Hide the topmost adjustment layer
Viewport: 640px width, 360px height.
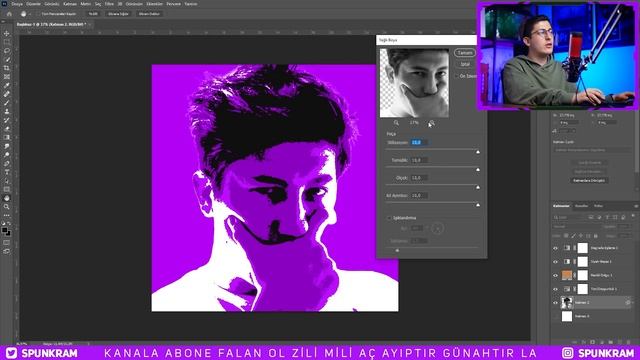555,248
